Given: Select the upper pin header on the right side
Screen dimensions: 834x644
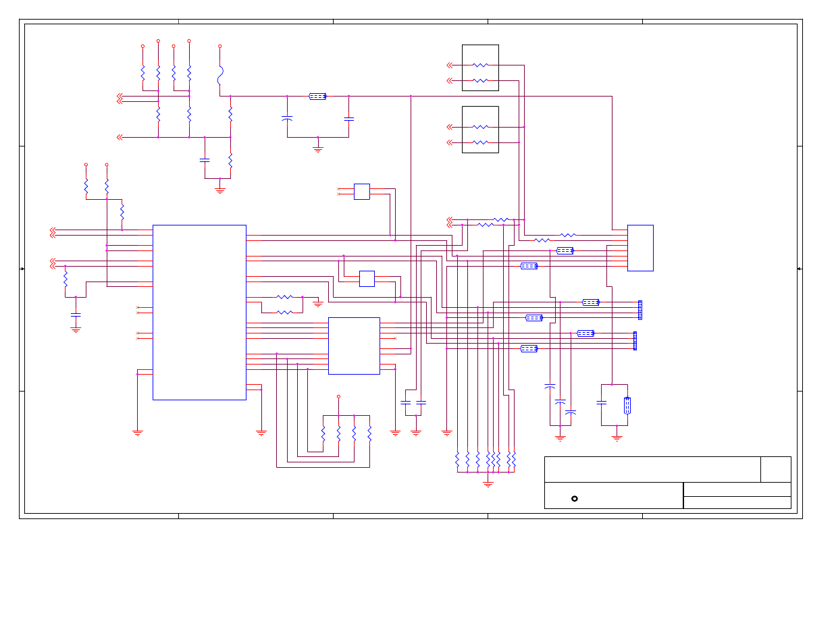Looking at the screenshot, I should click(x=640, y=310).
